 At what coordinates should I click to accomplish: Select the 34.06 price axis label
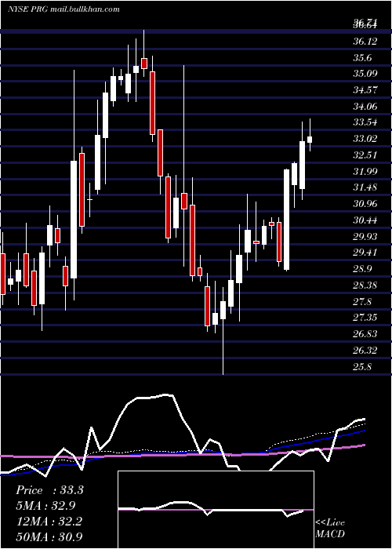coord(365,107)
